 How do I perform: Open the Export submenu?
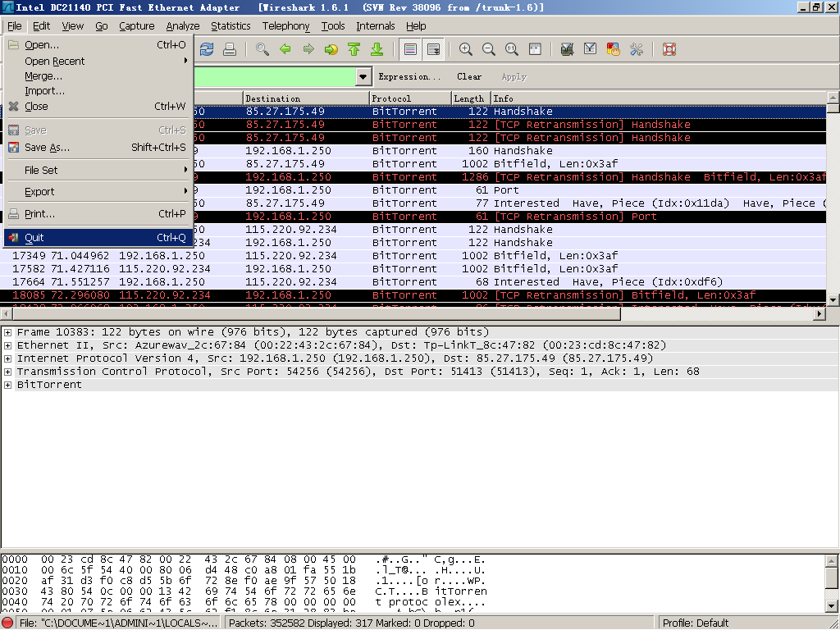click(98, 192)
